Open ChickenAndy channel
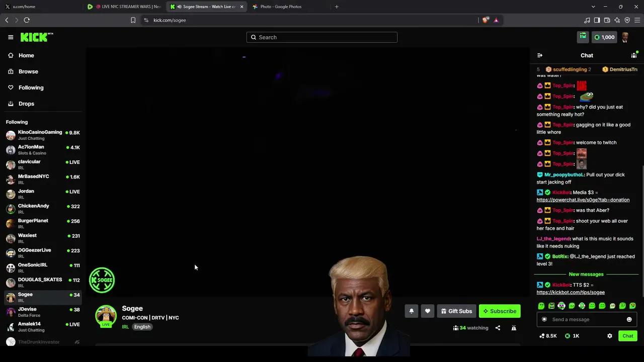Image resolution: width=644 pixels, height=362 pixels. (x=43, y=209)
